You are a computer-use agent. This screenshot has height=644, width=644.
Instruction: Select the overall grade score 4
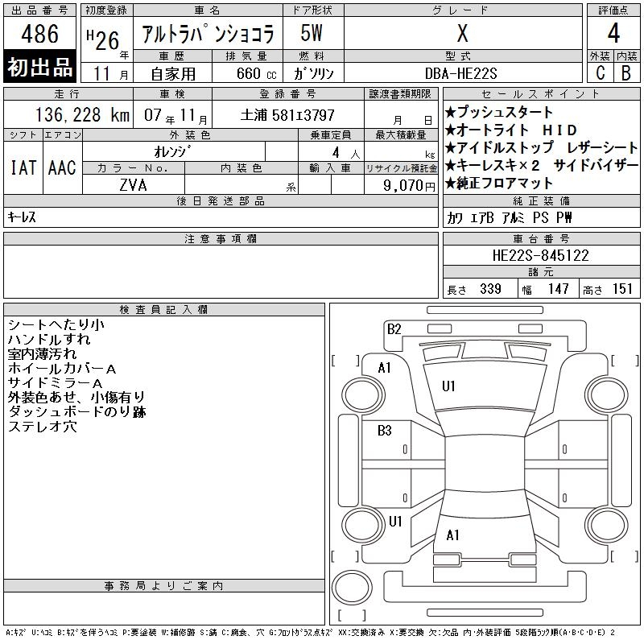click(x=613, y=34)
